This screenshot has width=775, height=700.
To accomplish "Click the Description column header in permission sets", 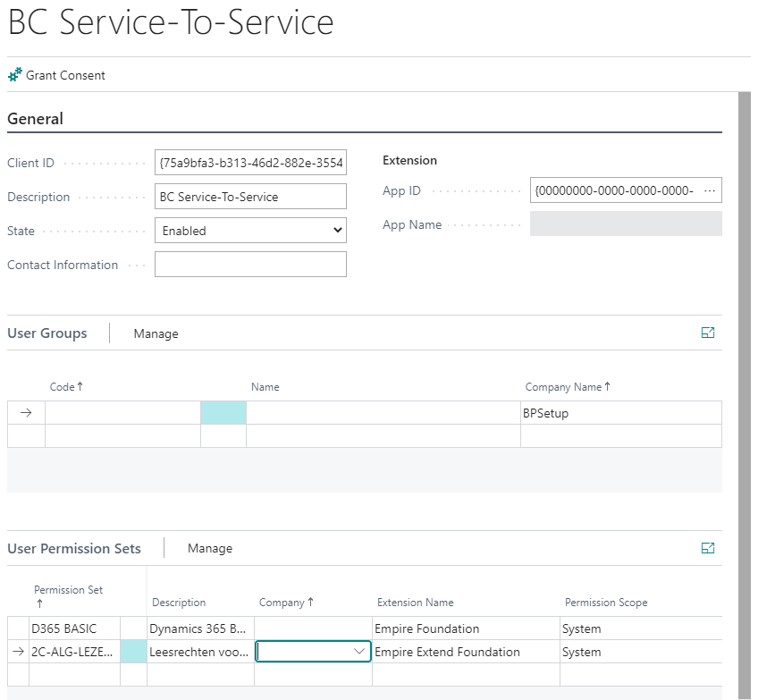I will [179, 603].
